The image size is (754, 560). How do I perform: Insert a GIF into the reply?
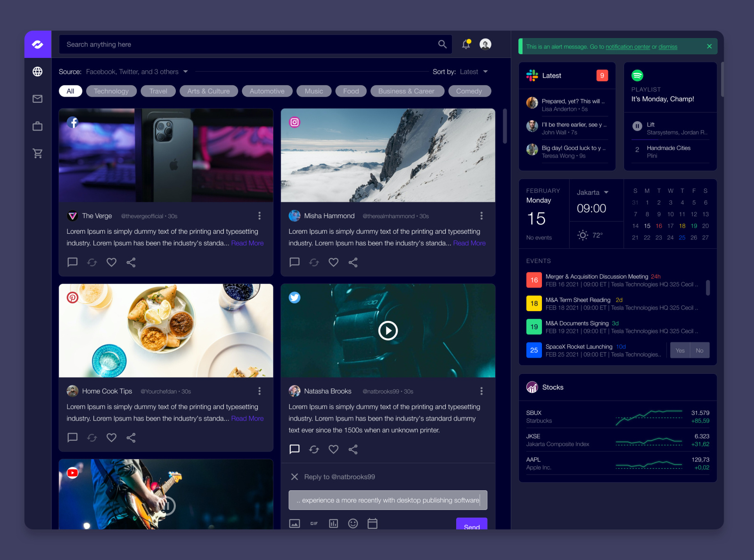pos(314,523)
